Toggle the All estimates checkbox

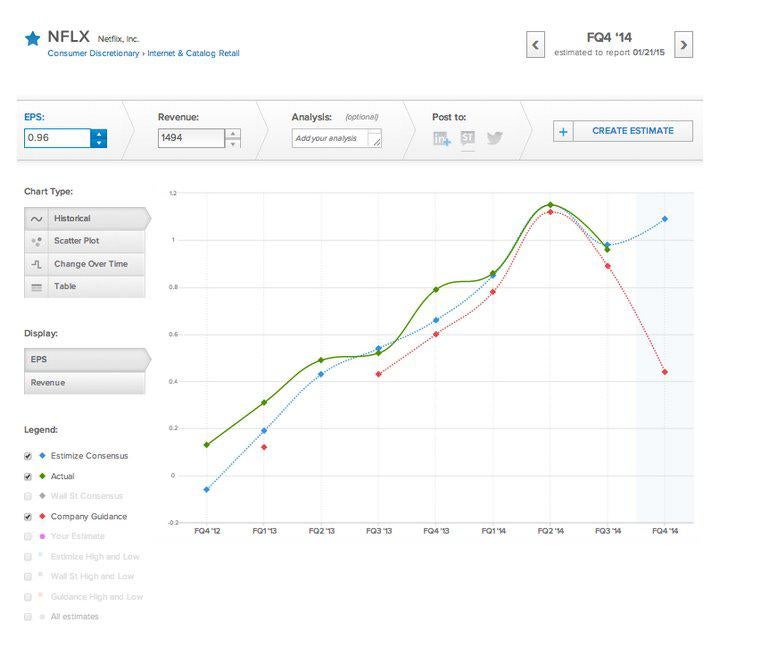tap(28, 617)
